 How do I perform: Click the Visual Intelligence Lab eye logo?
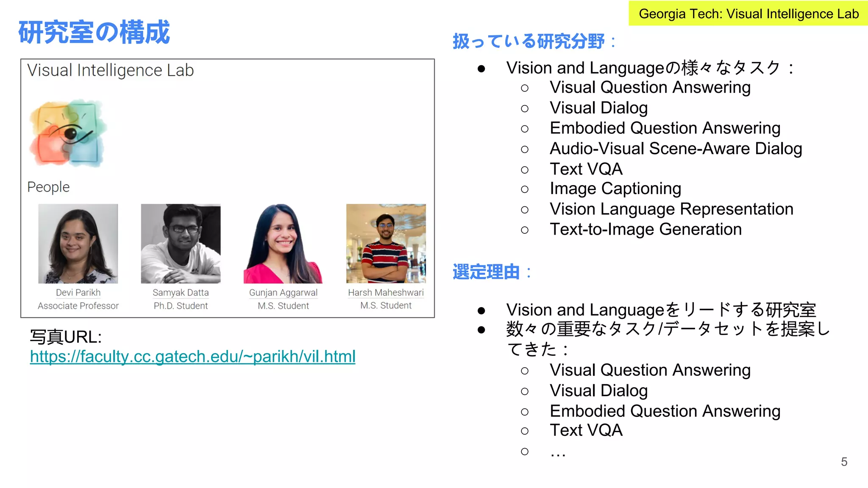click(68, 133)
